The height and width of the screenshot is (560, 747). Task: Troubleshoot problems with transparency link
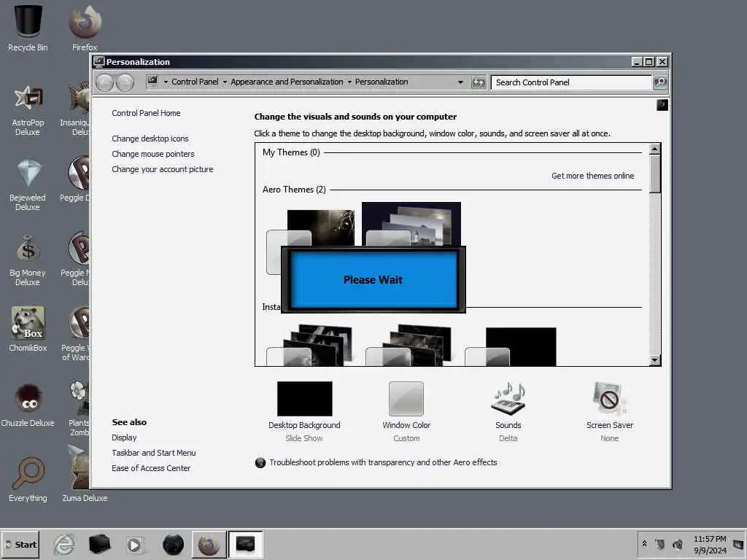(x=383, y=462)
